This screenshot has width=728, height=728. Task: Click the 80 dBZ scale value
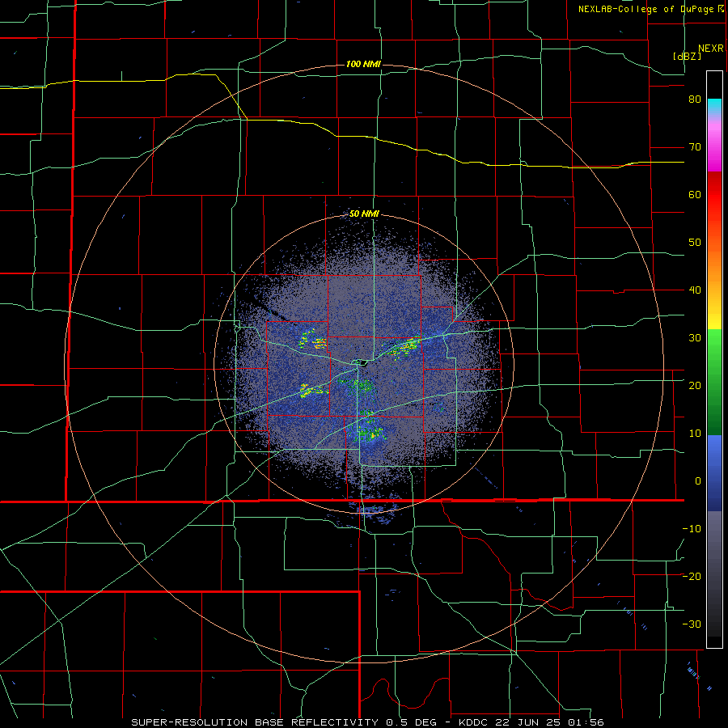(695, 99)
